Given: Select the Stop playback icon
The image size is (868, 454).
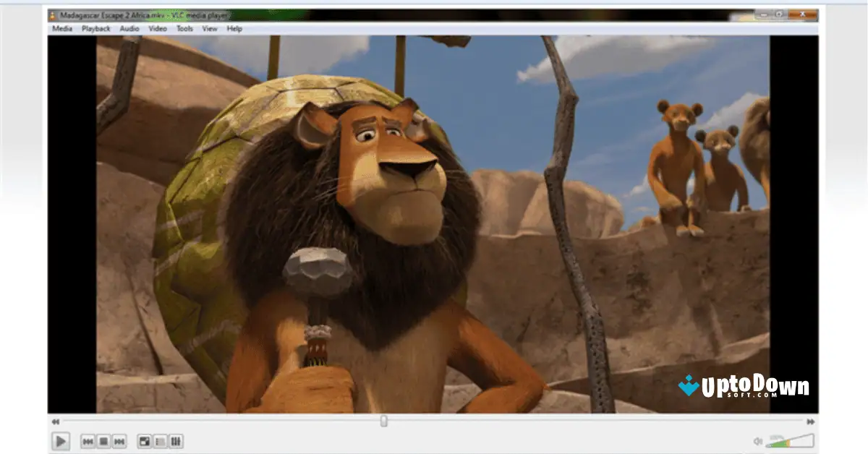Looking at the screenshot, I should click(102, 441).
